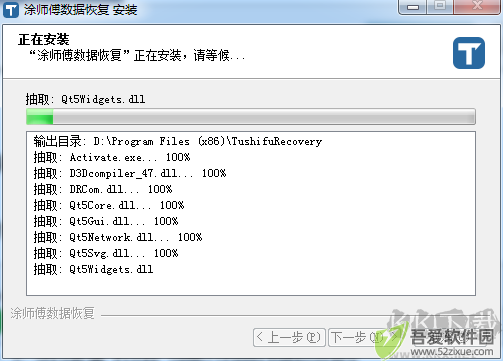Select the 输出目录 output path line
This screenshot has width=503, height=361.
coord(178,141)
